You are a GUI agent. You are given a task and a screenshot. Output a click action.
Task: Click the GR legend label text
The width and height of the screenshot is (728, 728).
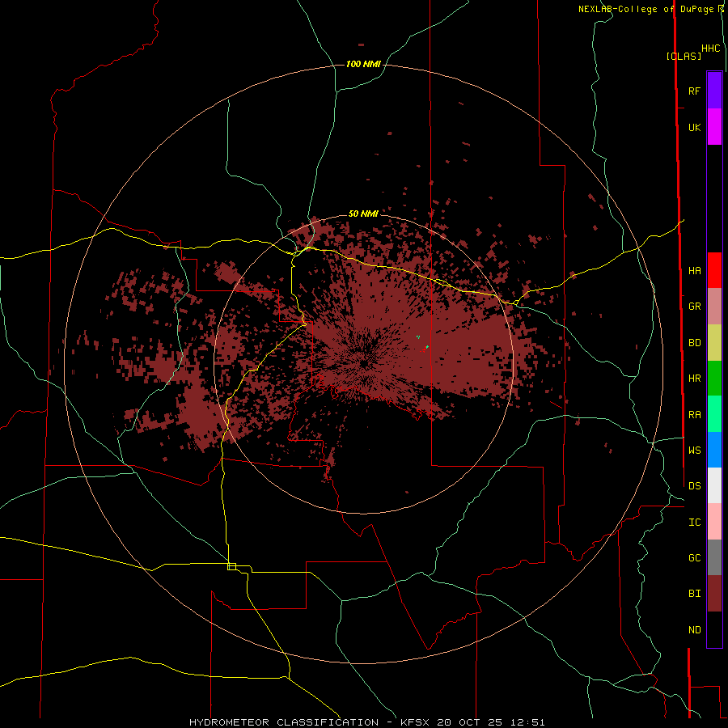[694, 307]
